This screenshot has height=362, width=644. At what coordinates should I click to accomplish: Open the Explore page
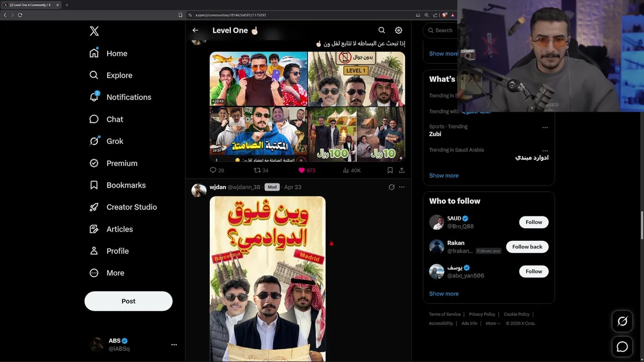tap(111, 75)
